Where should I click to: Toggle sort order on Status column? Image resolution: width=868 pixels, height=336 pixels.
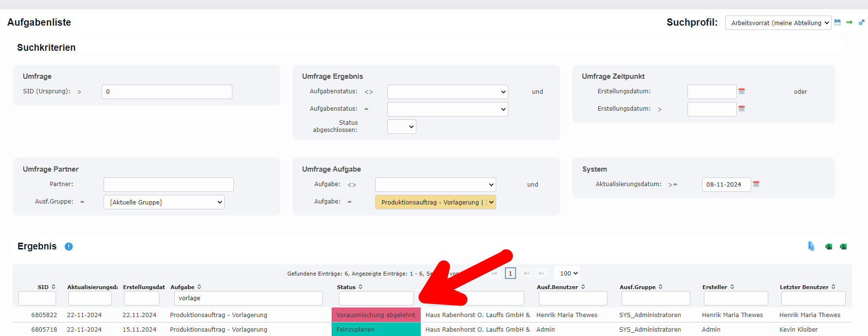click(360, 287)
